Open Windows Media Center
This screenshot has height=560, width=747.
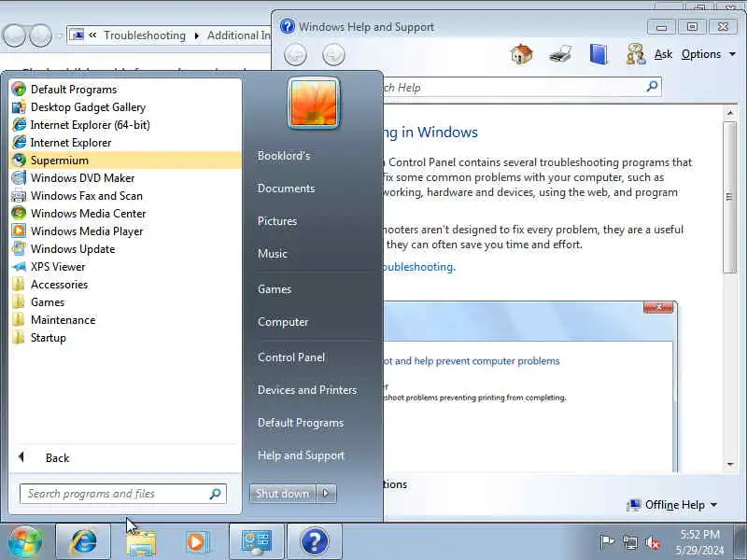click(x=125, y=214)
